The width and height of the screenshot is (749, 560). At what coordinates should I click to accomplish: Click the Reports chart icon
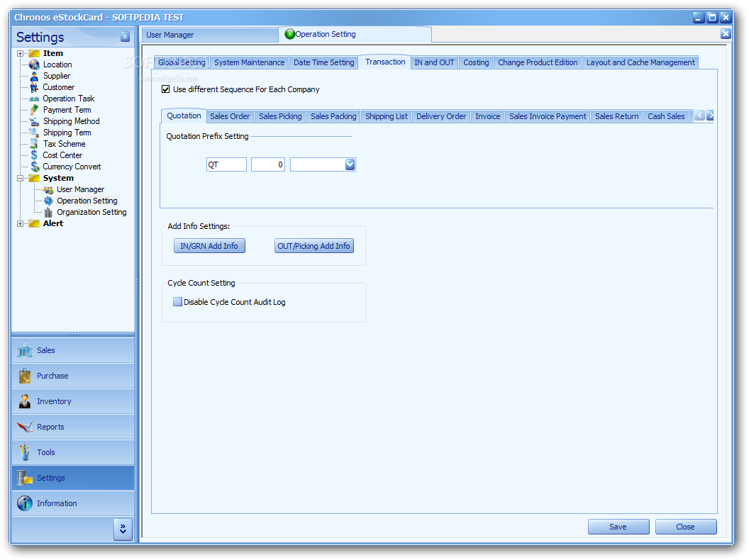(24, 427)
